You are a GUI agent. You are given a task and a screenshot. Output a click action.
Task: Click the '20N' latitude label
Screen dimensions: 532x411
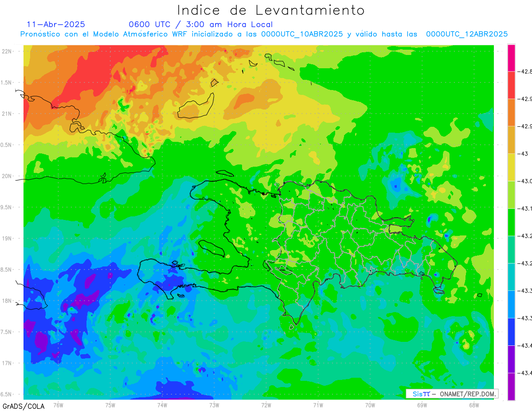(x=7, y=176)
